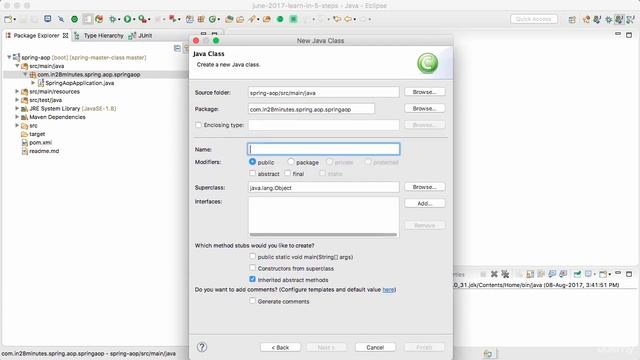This screenshot has height=360, width=640.
Task: Click the Cancel button
Action: (375, 347)
